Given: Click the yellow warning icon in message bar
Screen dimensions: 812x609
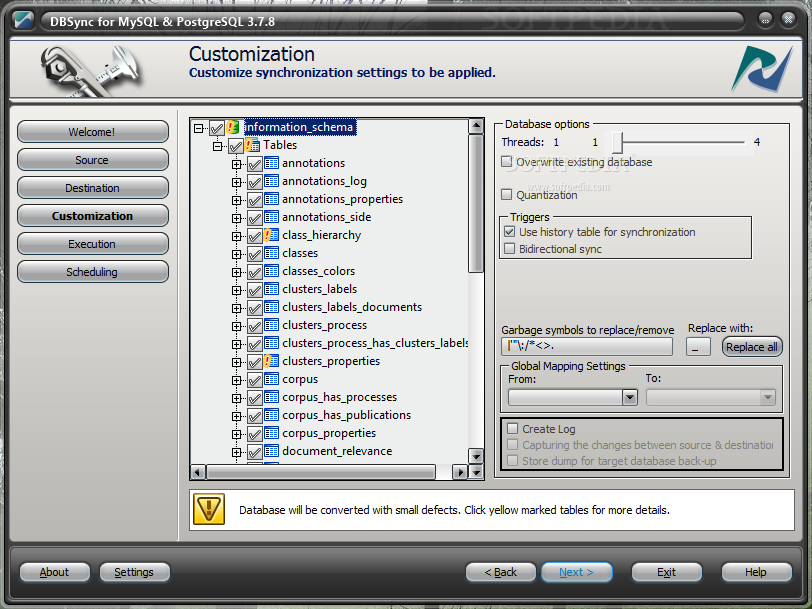Looking at the screenshot, I should (x=209, y=509).
